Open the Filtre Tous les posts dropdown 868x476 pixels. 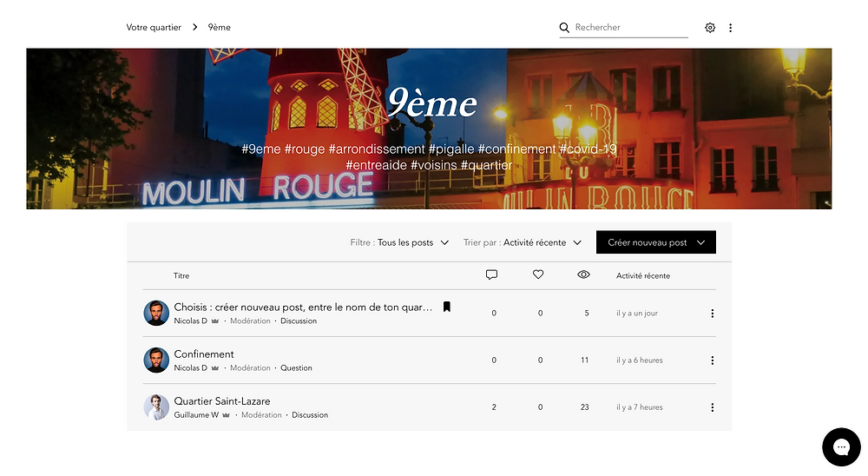pyautogui.click(x=399, y=242)
